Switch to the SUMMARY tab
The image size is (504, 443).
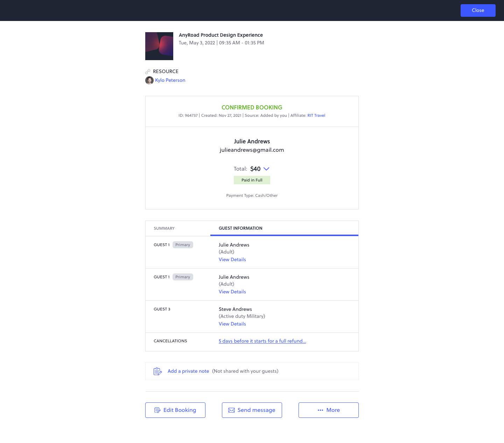(x=164, y=228)
